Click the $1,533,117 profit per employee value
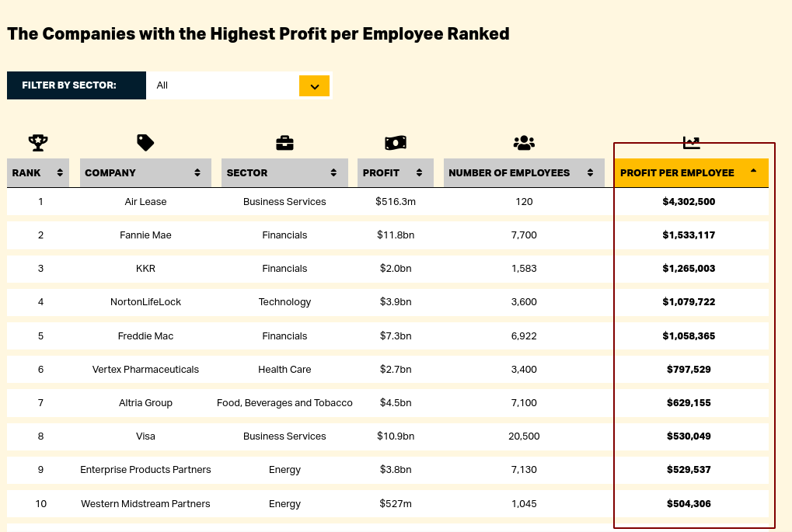This screenshot has width=792, height=532. pos(689,235)
